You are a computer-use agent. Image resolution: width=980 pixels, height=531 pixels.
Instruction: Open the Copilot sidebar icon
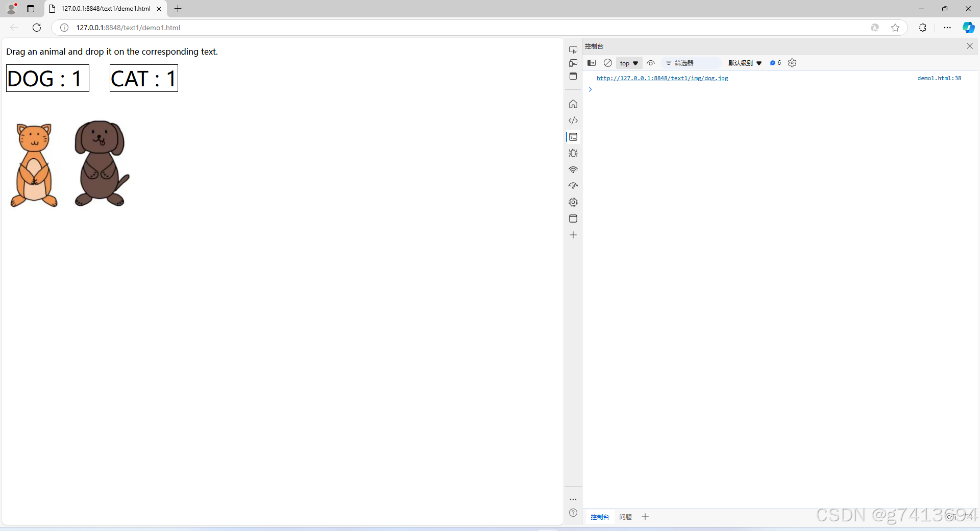pyautogui.click(x=968, y=28)
